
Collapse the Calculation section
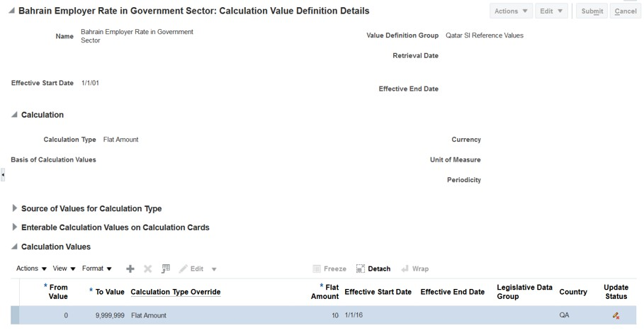click(15, 115)
